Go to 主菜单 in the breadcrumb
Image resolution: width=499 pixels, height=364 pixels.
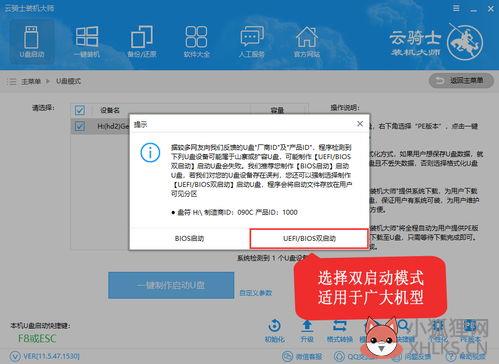click(x=31, y=81)
